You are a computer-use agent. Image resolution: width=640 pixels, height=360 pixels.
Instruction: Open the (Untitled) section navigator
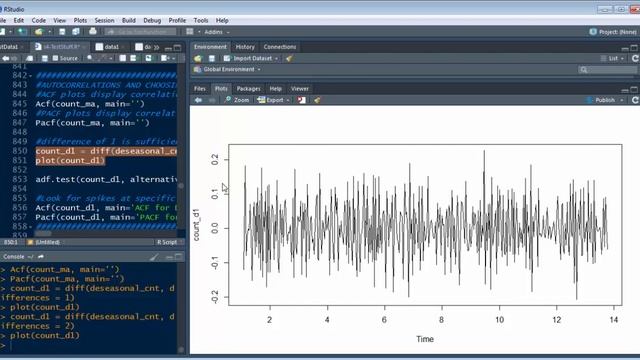(44, 242)
